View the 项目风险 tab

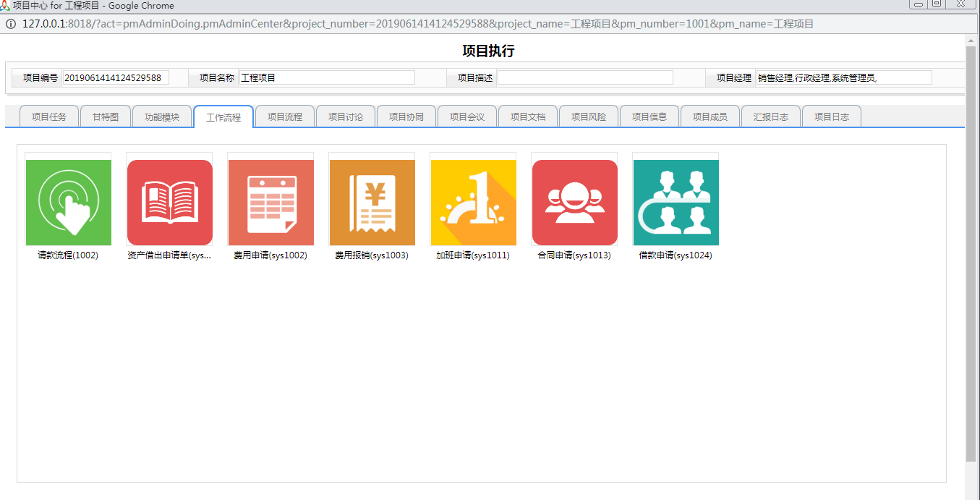[x=589, y=116]
